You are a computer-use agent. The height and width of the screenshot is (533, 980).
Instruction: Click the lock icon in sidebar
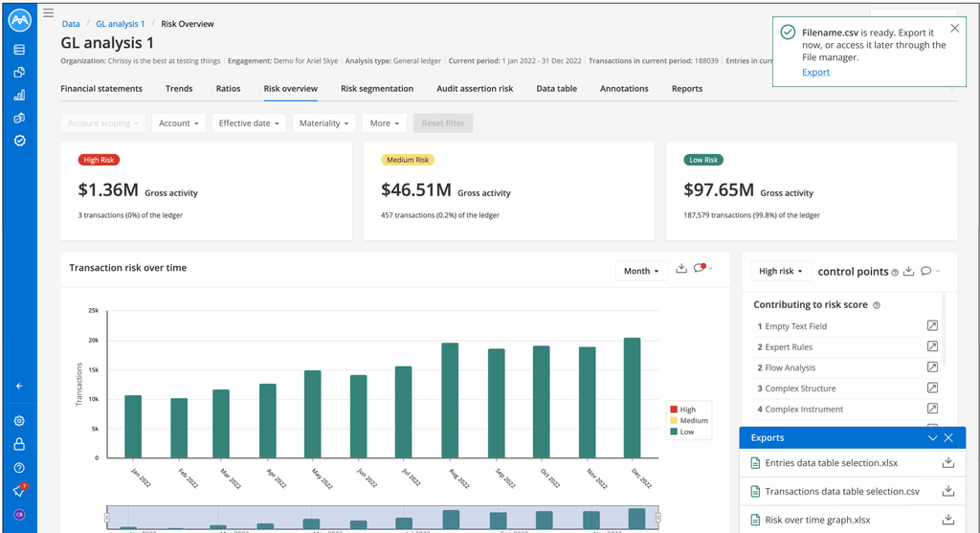click(19, 444)
